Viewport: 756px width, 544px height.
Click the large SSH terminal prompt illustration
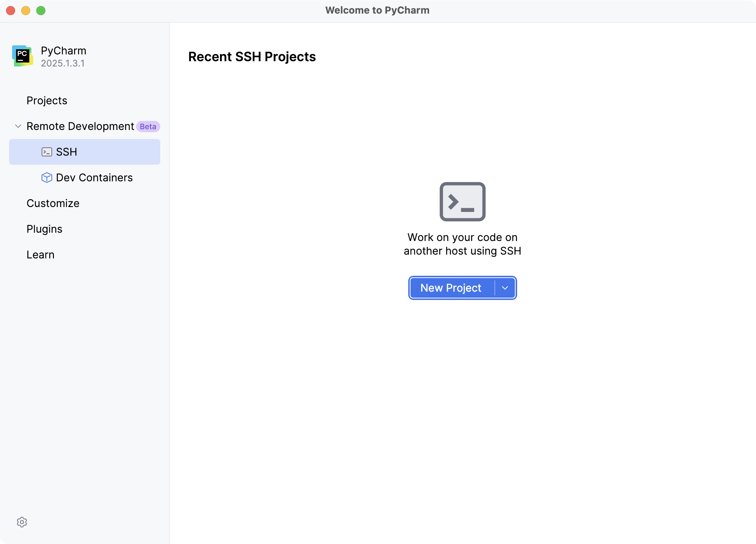(x=462, y=202)
